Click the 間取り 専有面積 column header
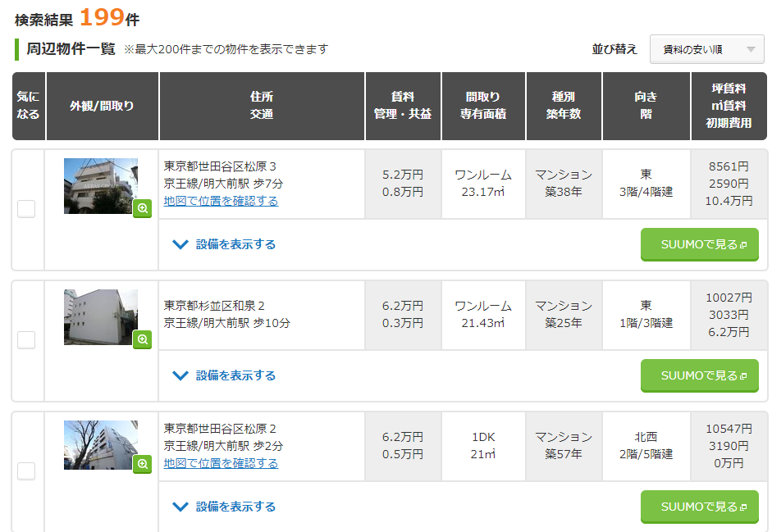 tap(483, 106)
